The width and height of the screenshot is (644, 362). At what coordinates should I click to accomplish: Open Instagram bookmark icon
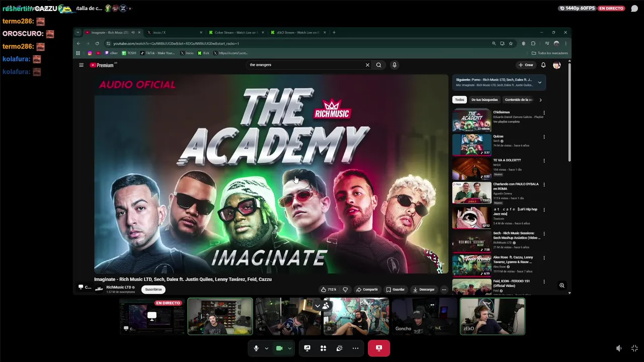(90, 53)
